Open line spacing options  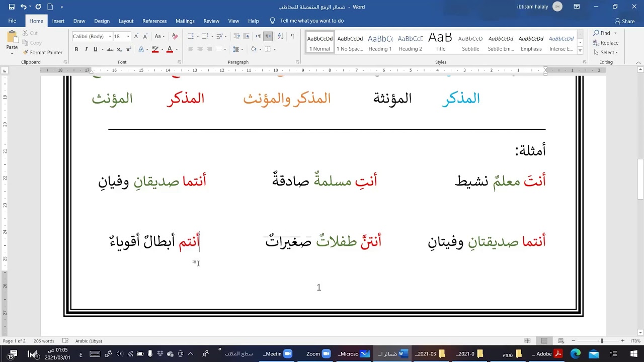[235, 49]
